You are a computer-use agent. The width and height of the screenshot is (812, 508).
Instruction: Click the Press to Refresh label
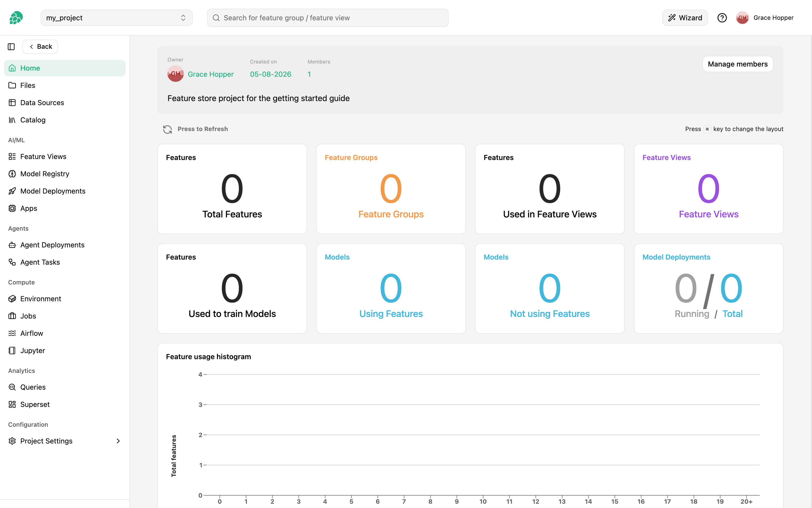click(203, 129)
